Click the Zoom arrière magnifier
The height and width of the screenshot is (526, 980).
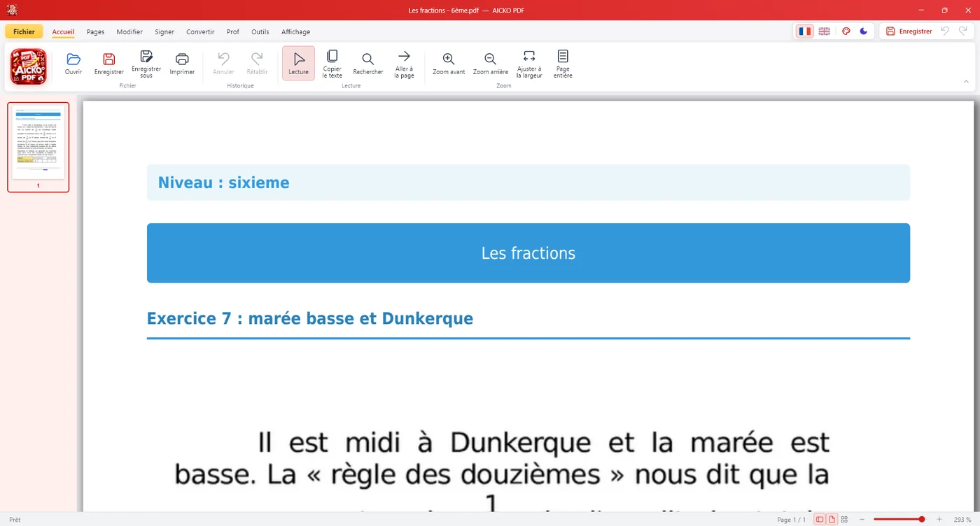[x=490, y=59]
